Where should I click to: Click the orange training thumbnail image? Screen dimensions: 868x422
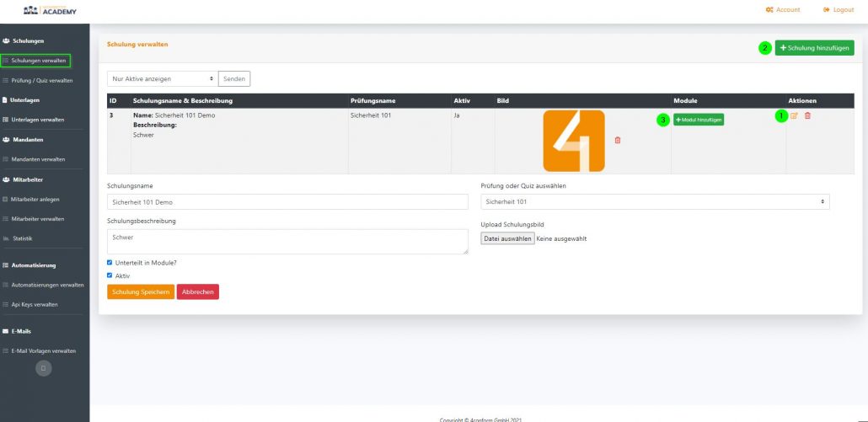(573, 141)
